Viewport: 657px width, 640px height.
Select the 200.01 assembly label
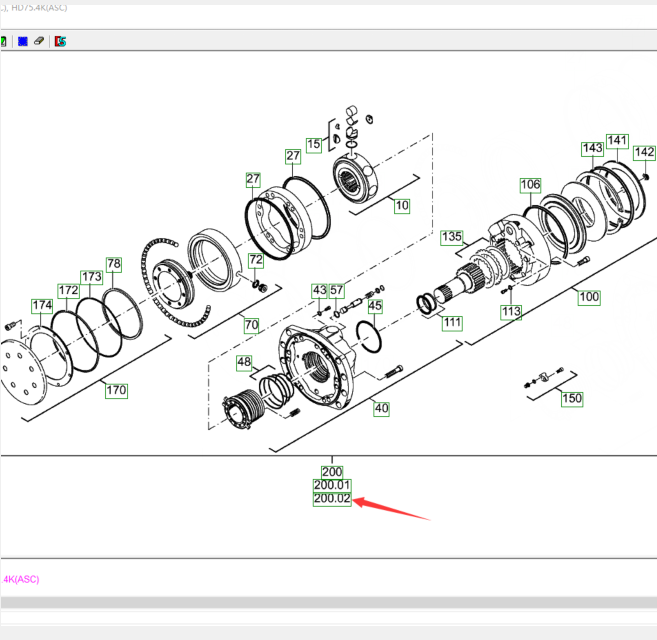coord(332,485)
